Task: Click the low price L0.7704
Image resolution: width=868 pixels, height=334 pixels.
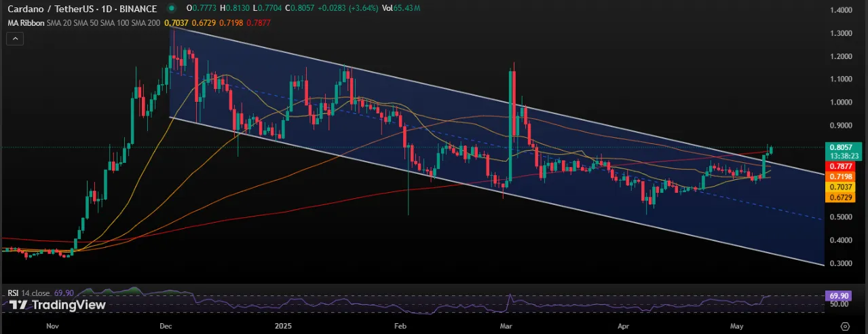Action: click(269, 8)
